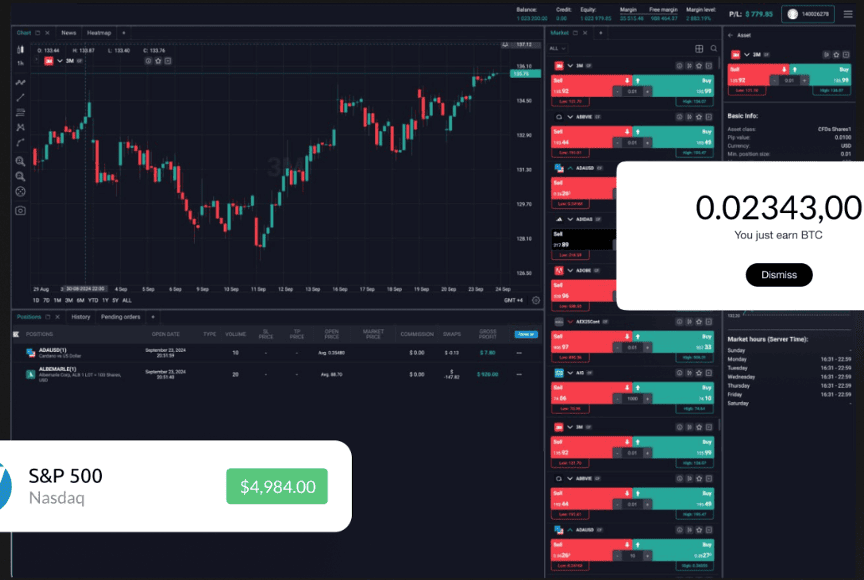Click the zoom in magnifier on chart toolbar
Image resolution: width=864 pixels, height=580 pixels.
(20, 160)
